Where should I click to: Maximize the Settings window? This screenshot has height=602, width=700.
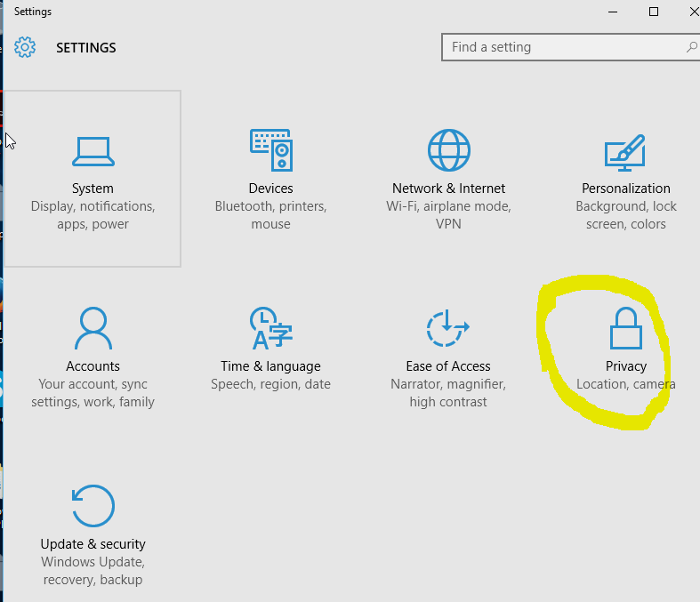[x=654, y=12]
